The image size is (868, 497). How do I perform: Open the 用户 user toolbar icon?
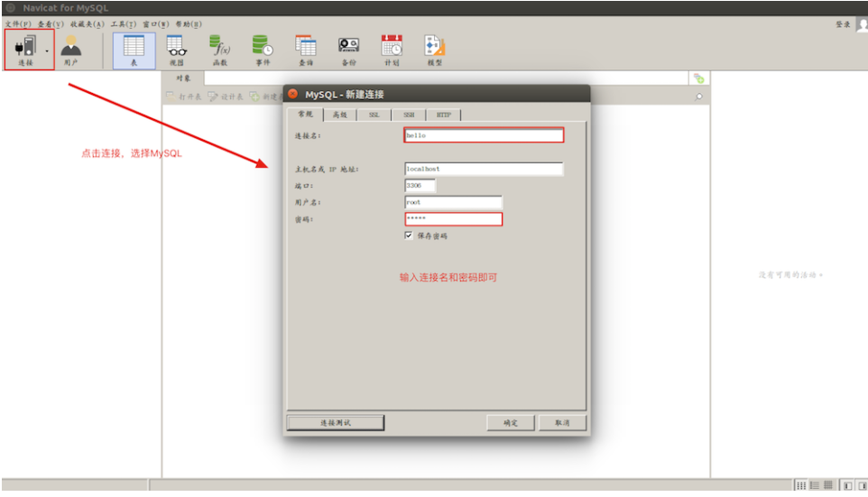tap(71, 50)
